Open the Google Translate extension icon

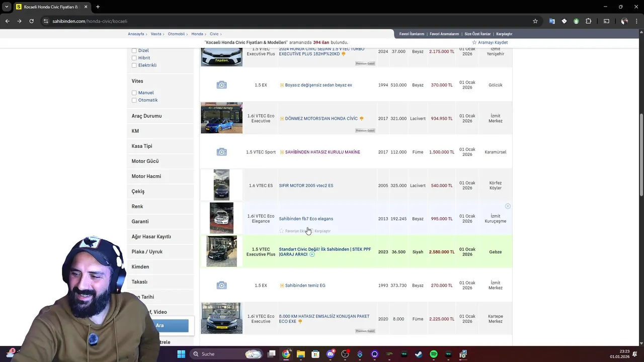click(552, 21)
